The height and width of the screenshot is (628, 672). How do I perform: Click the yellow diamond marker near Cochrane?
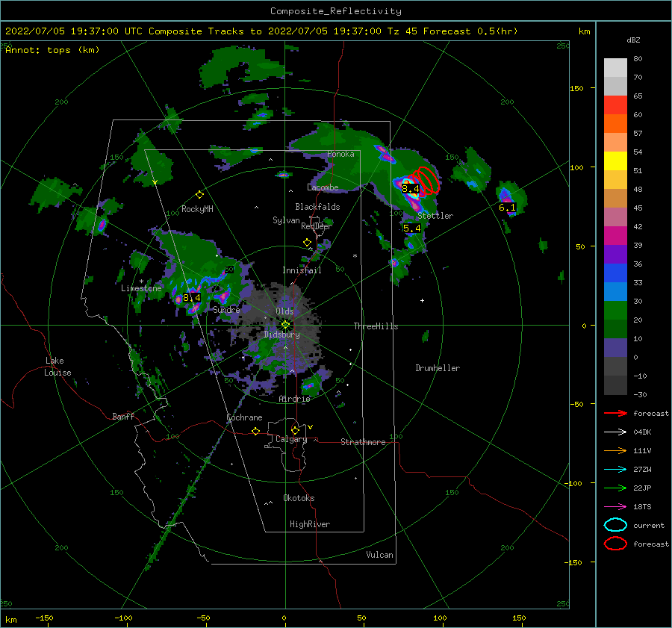(255, 431)
